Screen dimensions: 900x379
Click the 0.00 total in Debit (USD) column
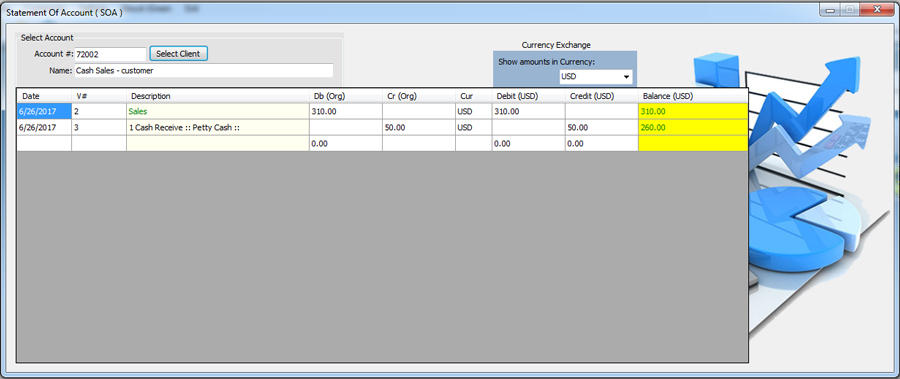click(528, 144)
